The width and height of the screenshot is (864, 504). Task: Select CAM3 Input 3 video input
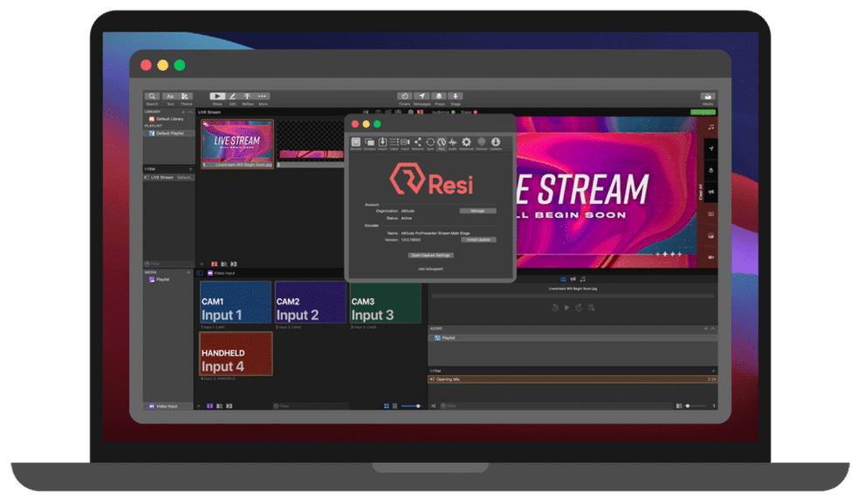tap(385, 303)
